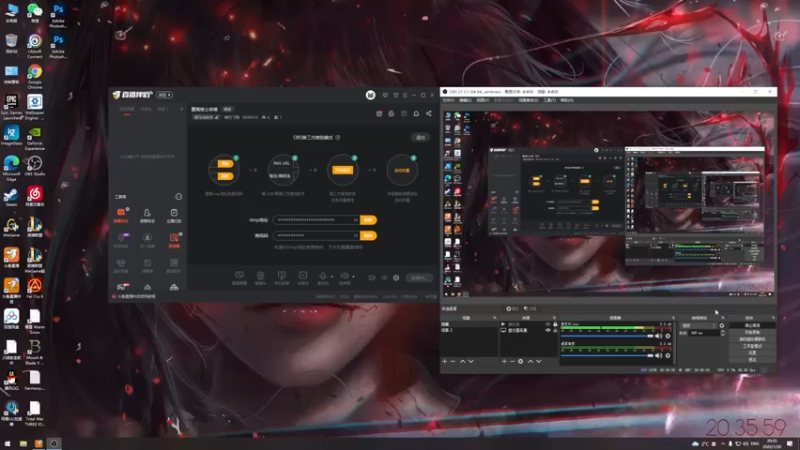
Task: Click share icon in Live Companion header
Action: point(429,113)
